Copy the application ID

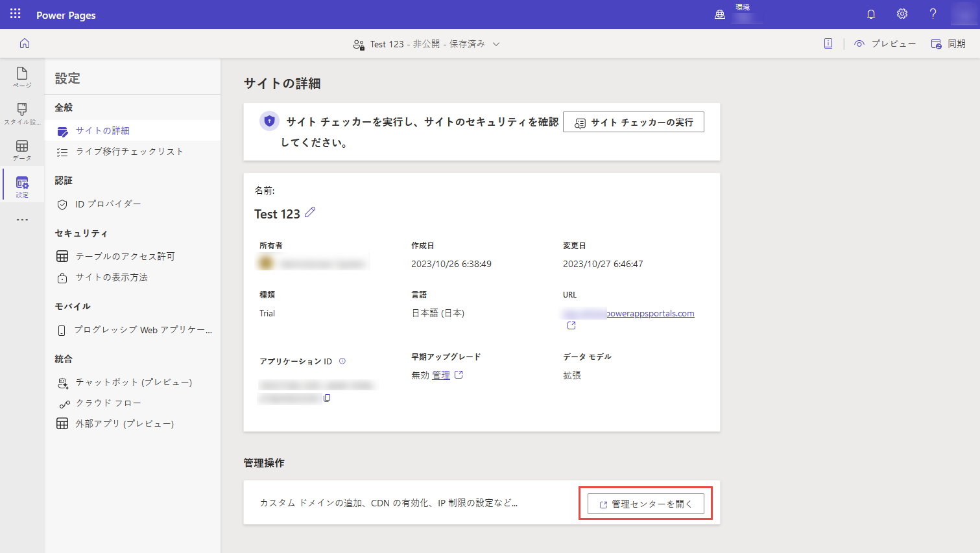pos(327,398)
